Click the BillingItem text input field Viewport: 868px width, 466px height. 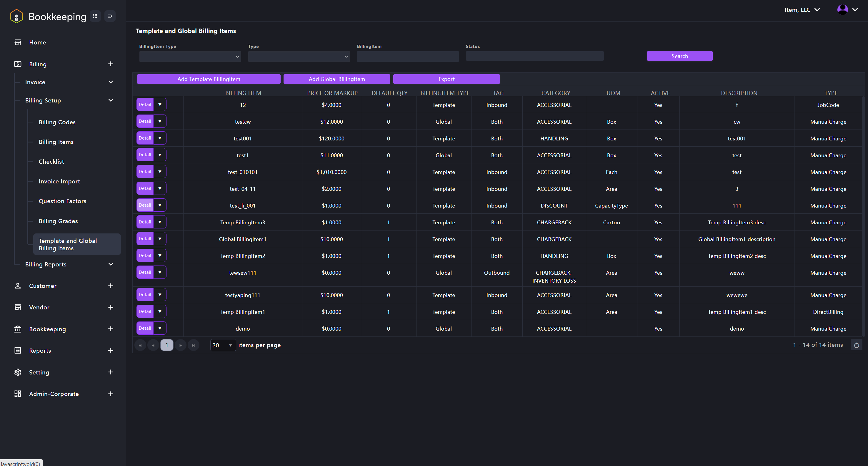[408, 56]
